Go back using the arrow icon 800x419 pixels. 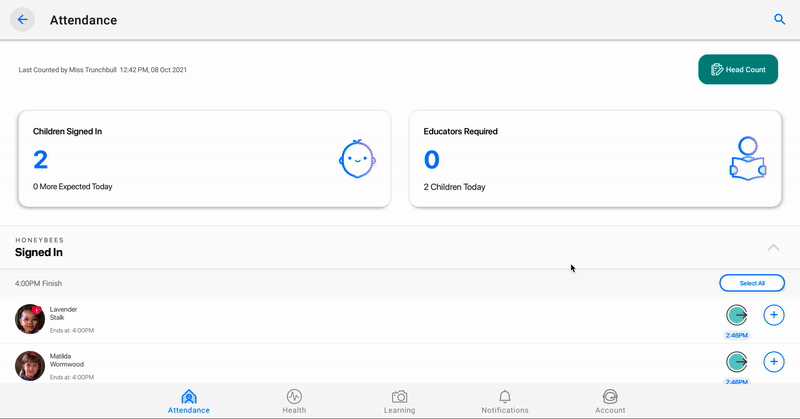(x=22, y=19)
